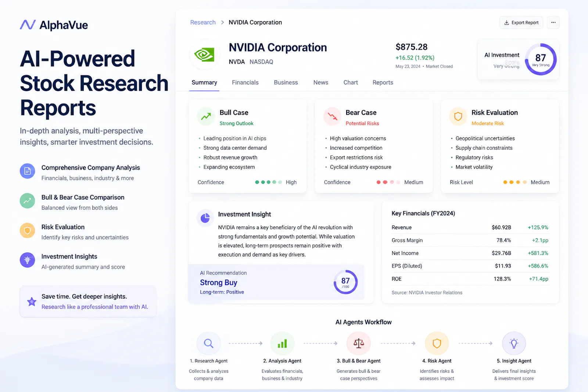Click the Bull Case upward trend icon
This screenshot has height=392, width=588.
pos(206,116)
